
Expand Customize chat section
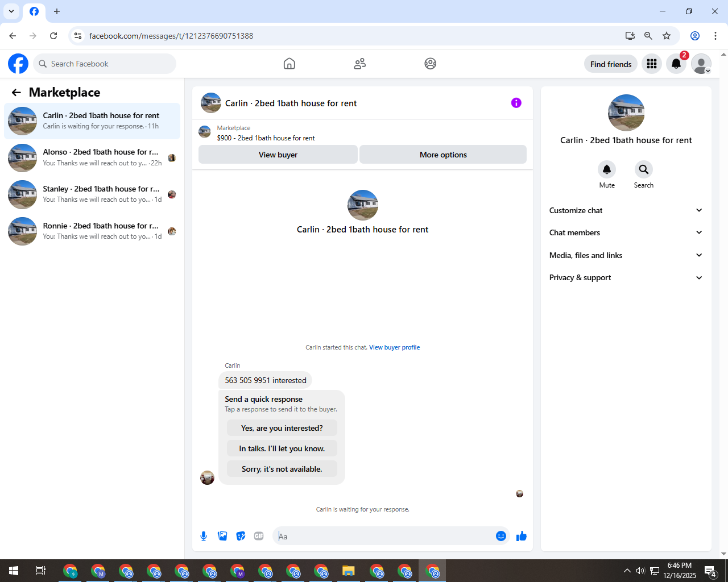(626, 210)
